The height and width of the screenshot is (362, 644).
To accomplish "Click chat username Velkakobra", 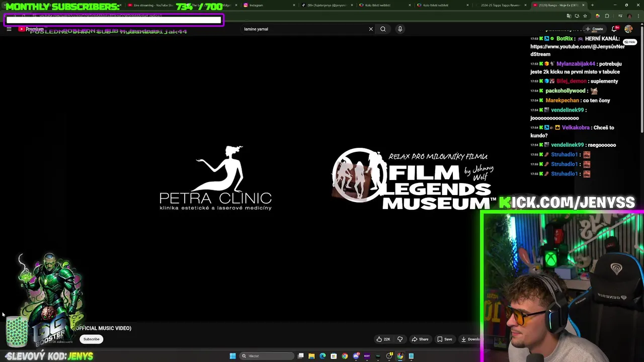I will point(576,128).
